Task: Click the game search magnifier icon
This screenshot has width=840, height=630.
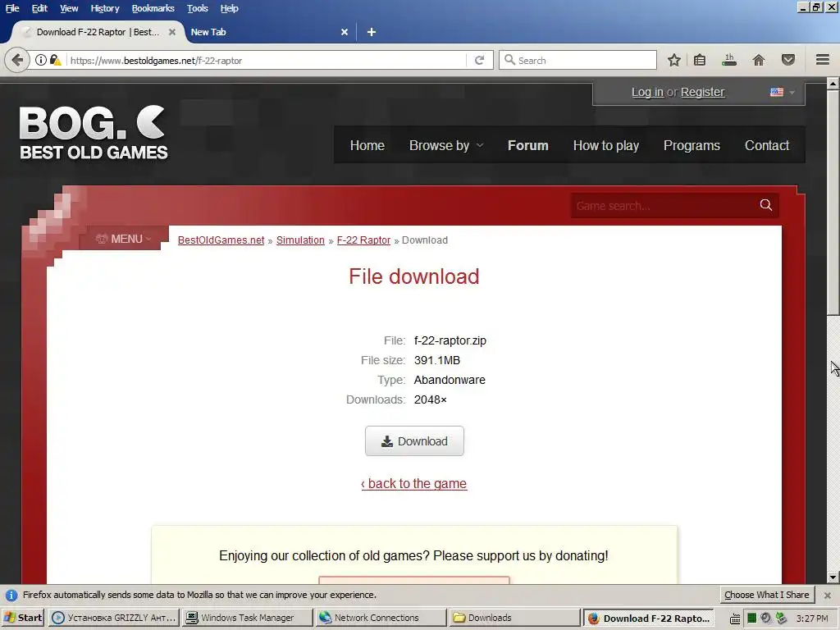Action: 766,205
